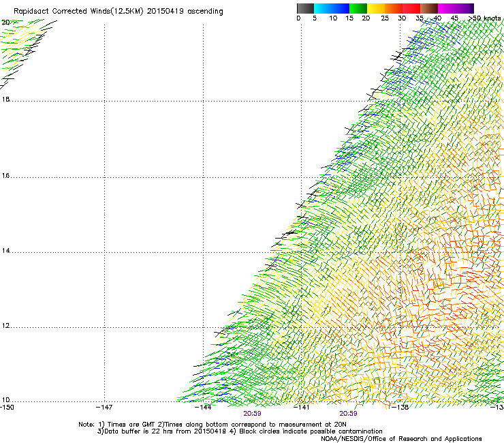Click the brown 35-40 knots legend swatch
The width and height of the screenshot is (504, 443).
429,8
